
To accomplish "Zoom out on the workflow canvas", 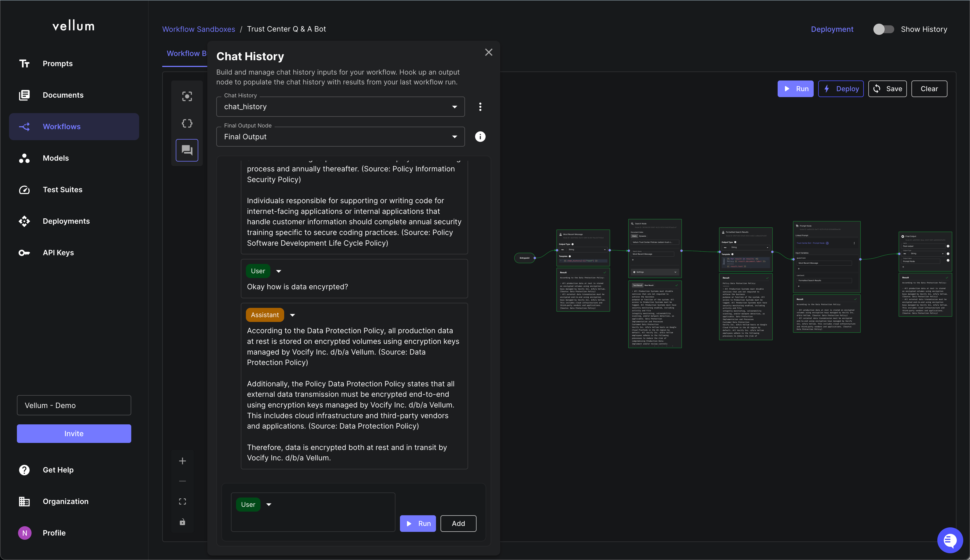I will pyautogui.click(x=183, y=481).
